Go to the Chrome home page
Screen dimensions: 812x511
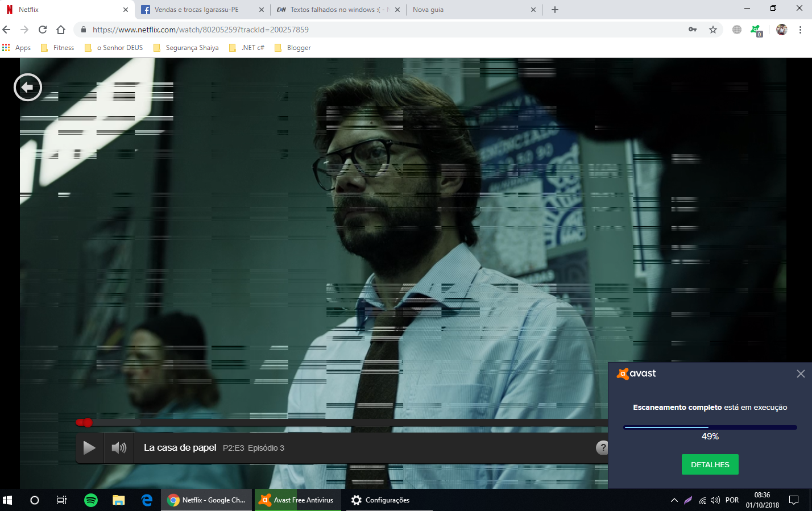coord(61,30)
